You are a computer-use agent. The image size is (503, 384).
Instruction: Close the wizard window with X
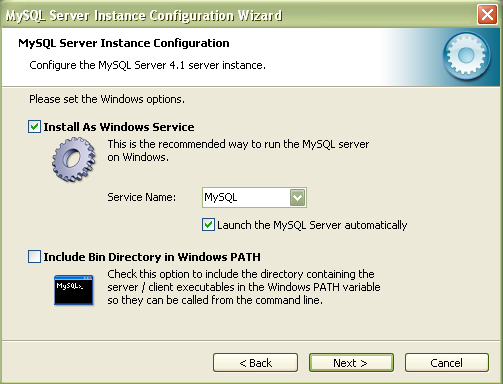487,15
